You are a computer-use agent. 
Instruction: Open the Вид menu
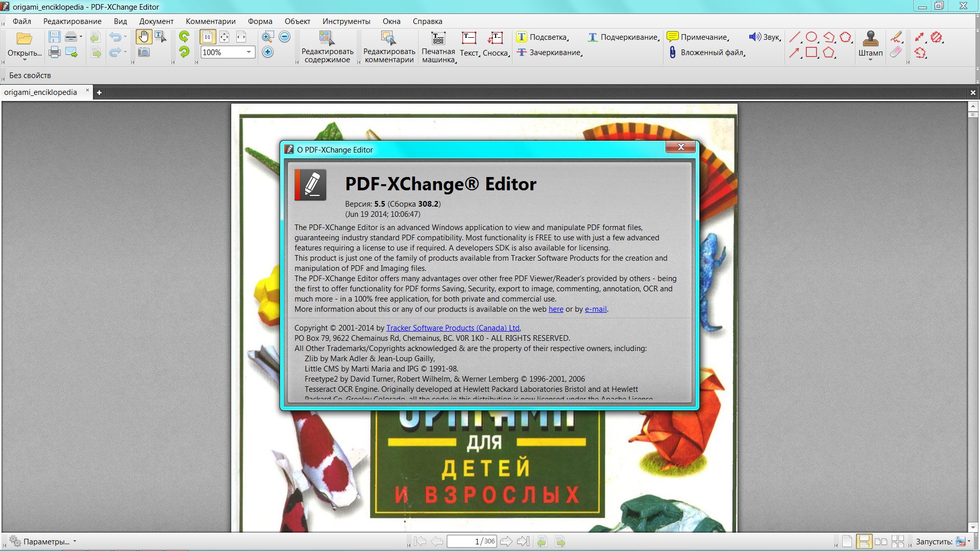pos(120,21)
